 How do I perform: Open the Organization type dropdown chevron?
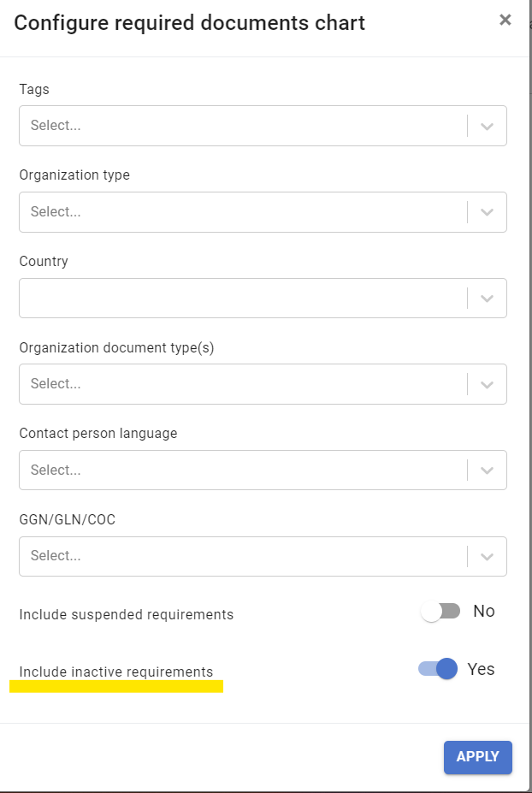pyautogui.click(x=487, y=212)
